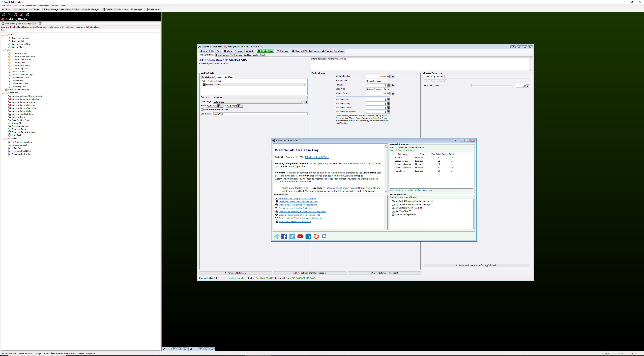Click the Optimize gear button
Viewport: 644px width, 356px height.
pos(283,51)
